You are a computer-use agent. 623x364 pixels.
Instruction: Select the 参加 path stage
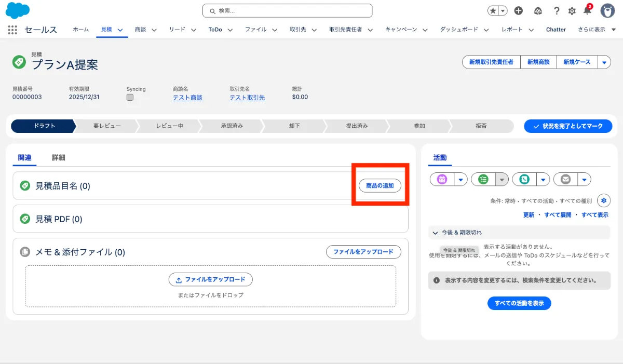click(419, 126)
